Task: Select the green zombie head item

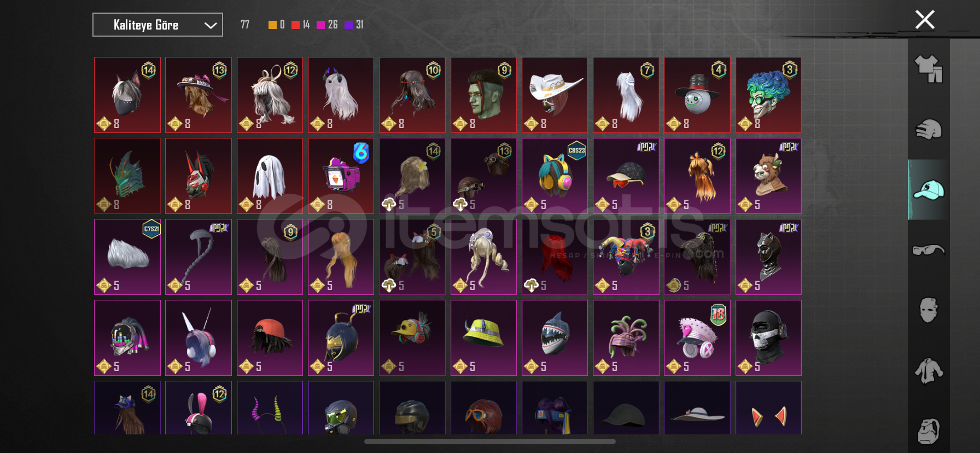Action: pos(483,95)
